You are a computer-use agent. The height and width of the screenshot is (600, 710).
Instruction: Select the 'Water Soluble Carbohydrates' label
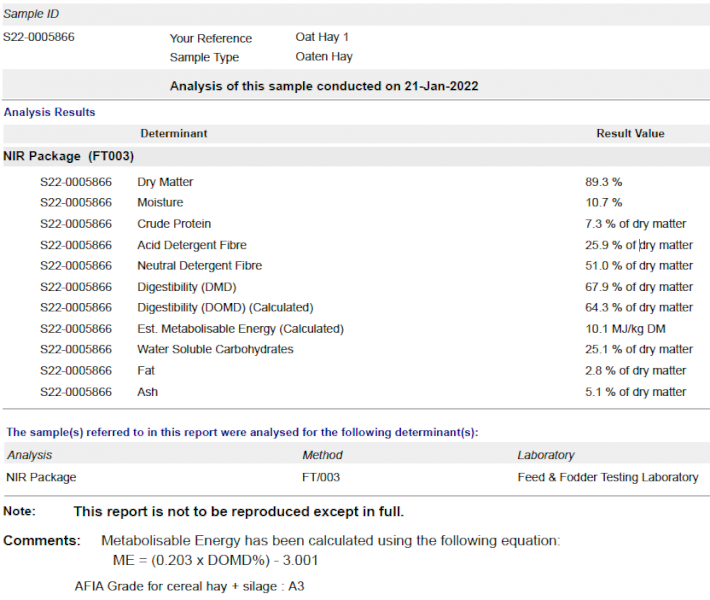[215, 350]
